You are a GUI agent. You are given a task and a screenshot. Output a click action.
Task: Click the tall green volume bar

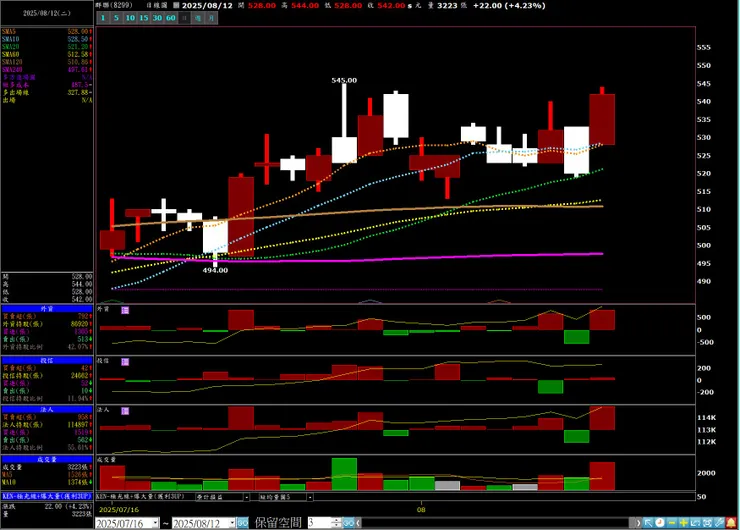pos(344,474)
